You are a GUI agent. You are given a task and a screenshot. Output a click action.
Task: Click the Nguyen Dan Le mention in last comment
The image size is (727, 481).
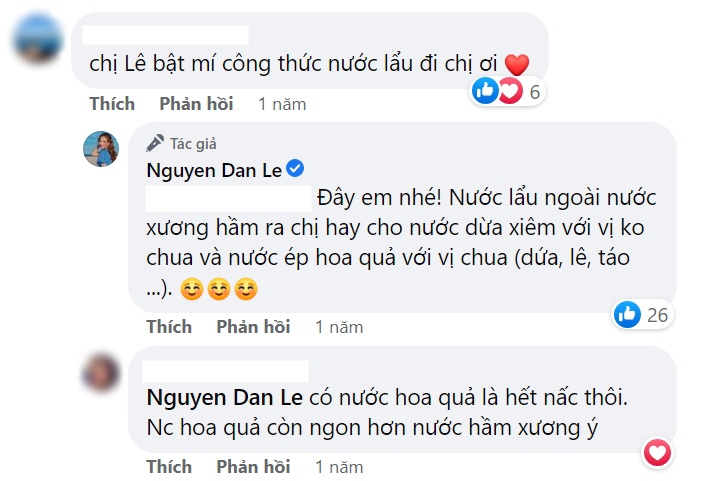point(224,398)
